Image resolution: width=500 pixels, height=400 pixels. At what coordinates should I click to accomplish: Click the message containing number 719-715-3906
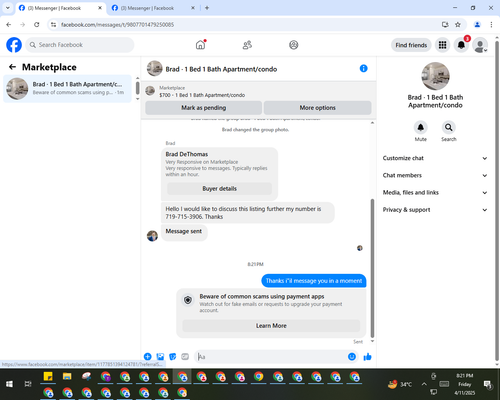coord(248,213)
